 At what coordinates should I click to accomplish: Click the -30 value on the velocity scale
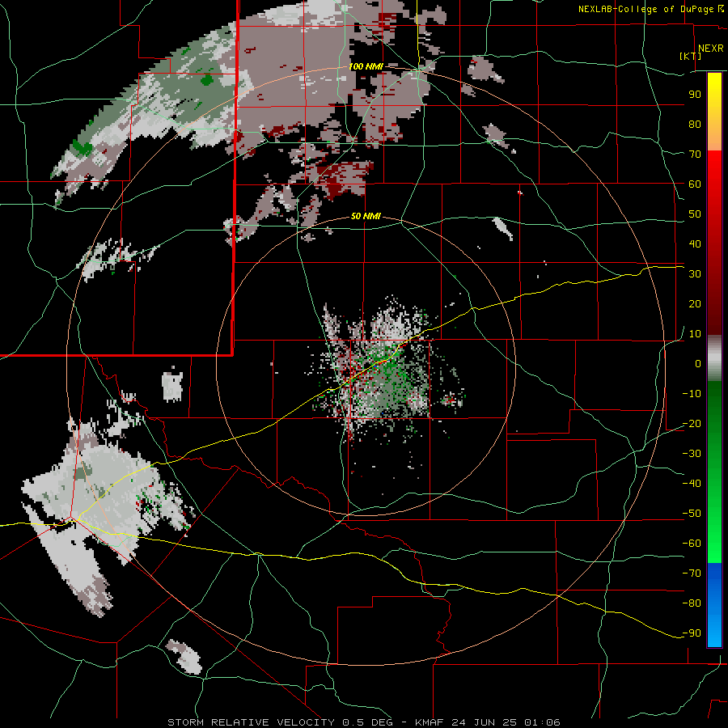click(692, 454)
